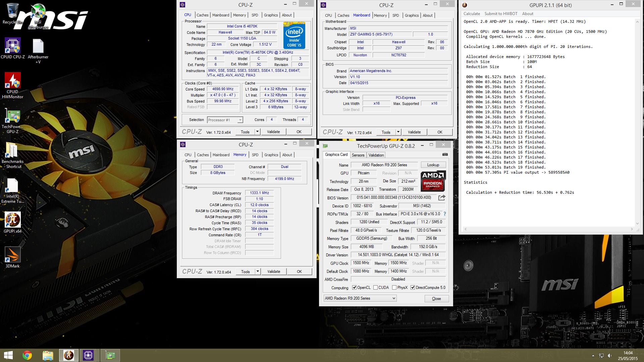The width and height of the screenshot is (644, 362).
Task: Expand Tools arrow in CPU-Z CPU window
Action: [x=257, y=132]
